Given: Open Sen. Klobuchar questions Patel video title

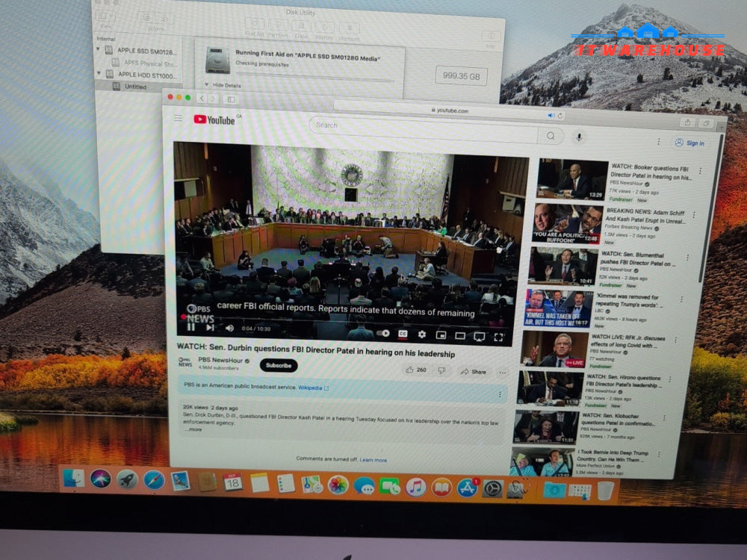Looking at the screenshot, I should coord(618,419).
